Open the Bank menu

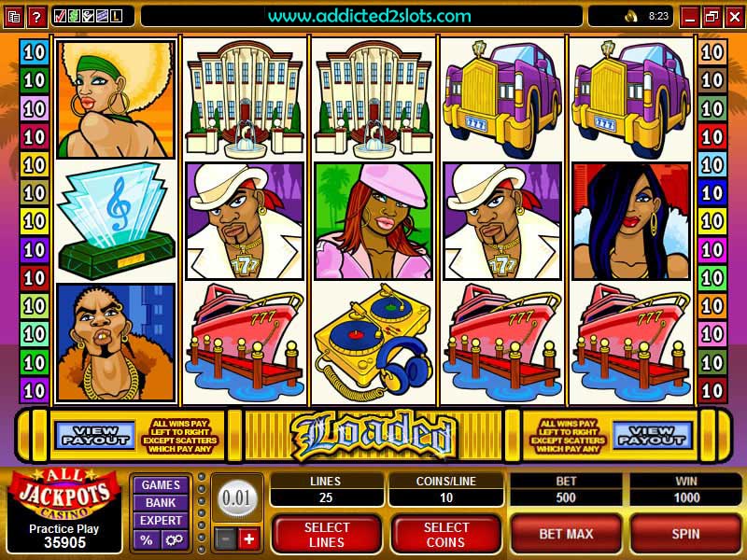[x=161, y=502]
